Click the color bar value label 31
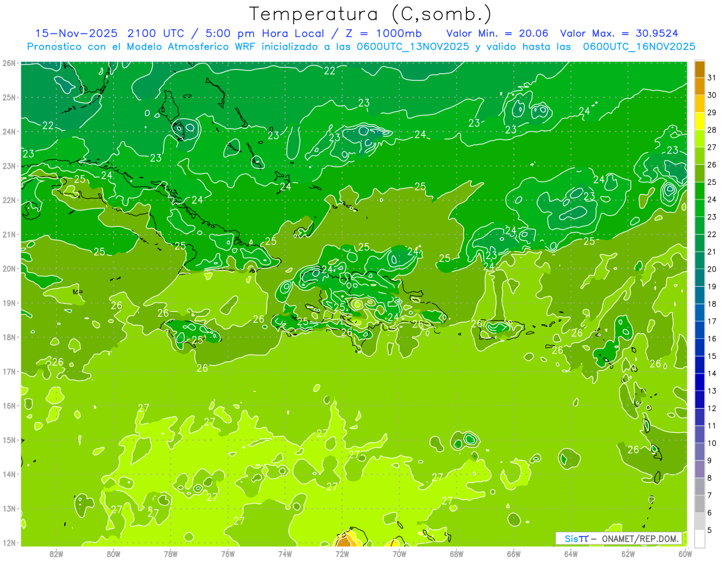This screenshot has width=728, height=562. (x=712, y=77)
